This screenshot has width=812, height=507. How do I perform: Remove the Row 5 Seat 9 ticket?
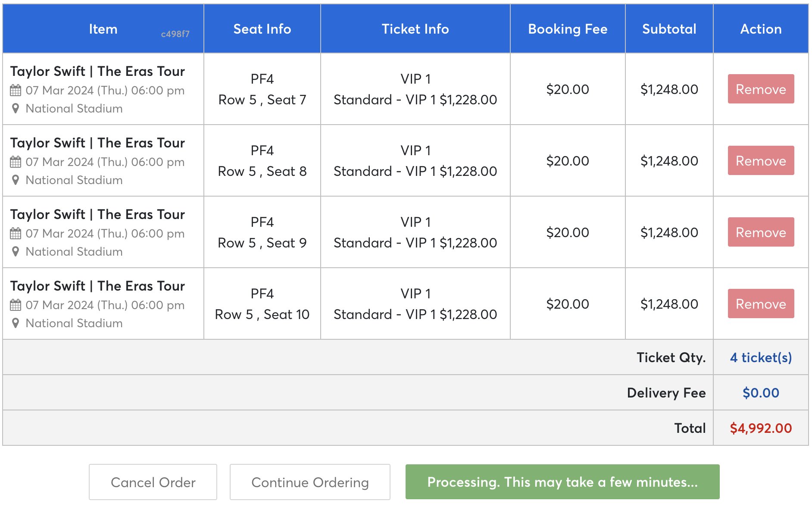pos(761,232)
